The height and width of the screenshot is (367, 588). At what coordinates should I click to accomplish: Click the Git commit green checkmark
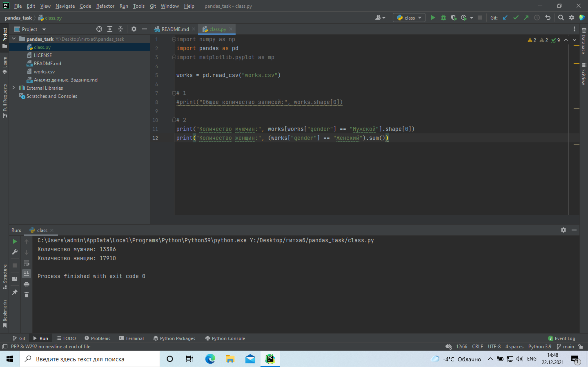[516, 18]
